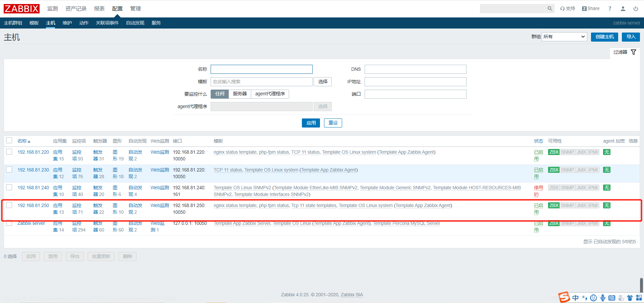Click SNMP availability badge for 192.168.81.240

(x=568, y=188)
